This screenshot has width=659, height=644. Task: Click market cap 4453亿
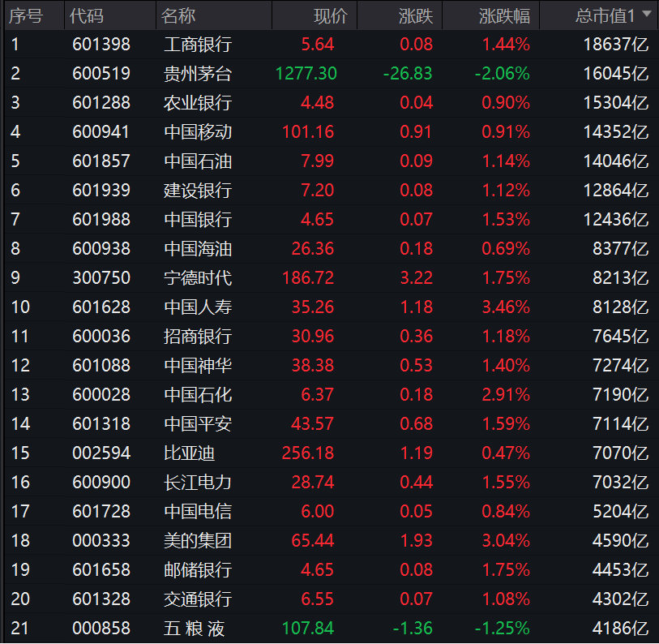[x=621, y=570]
